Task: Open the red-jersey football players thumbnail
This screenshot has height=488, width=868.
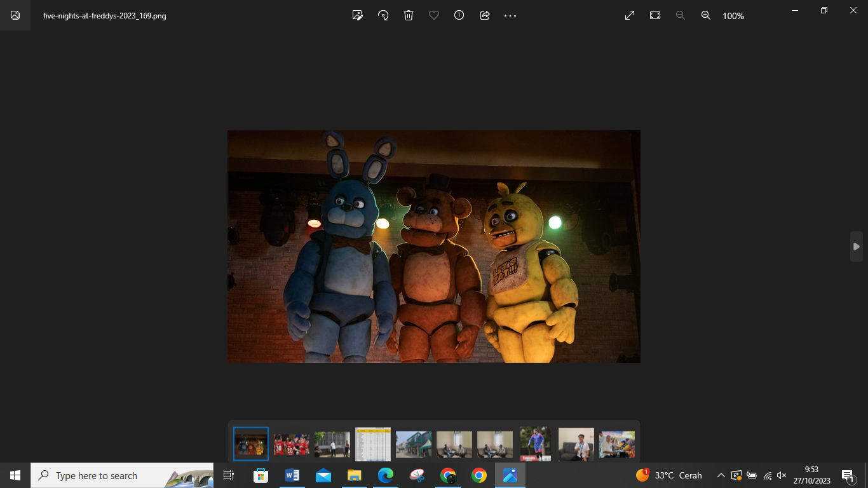Action: click(292, 444)
